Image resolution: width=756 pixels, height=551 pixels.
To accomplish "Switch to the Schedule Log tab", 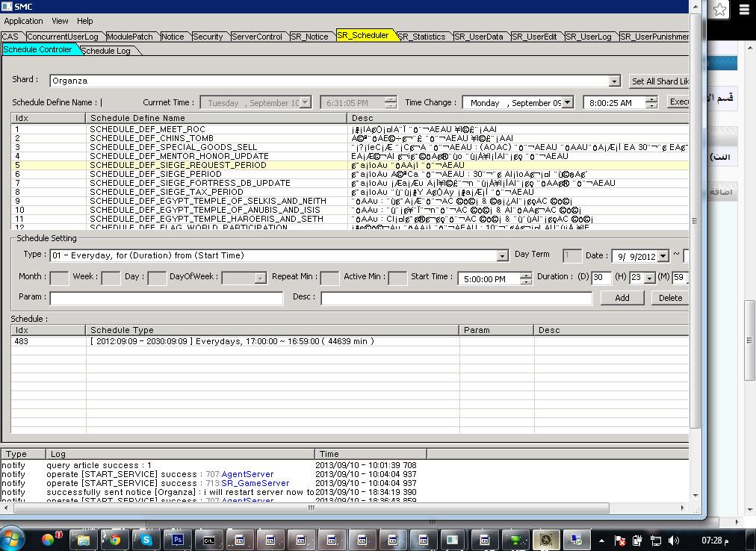I will [x=105, y=51].
